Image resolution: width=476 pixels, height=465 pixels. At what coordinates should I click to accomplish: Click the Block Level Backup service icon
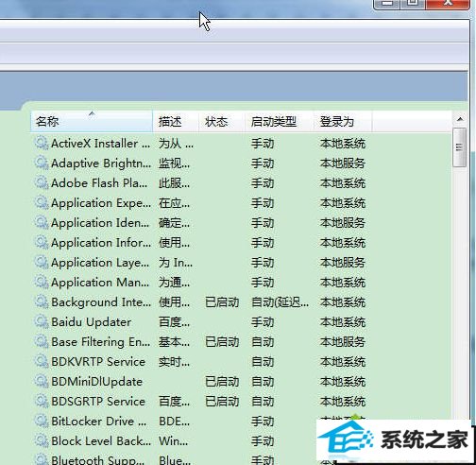pyautogui.click(x=42, y=440)
